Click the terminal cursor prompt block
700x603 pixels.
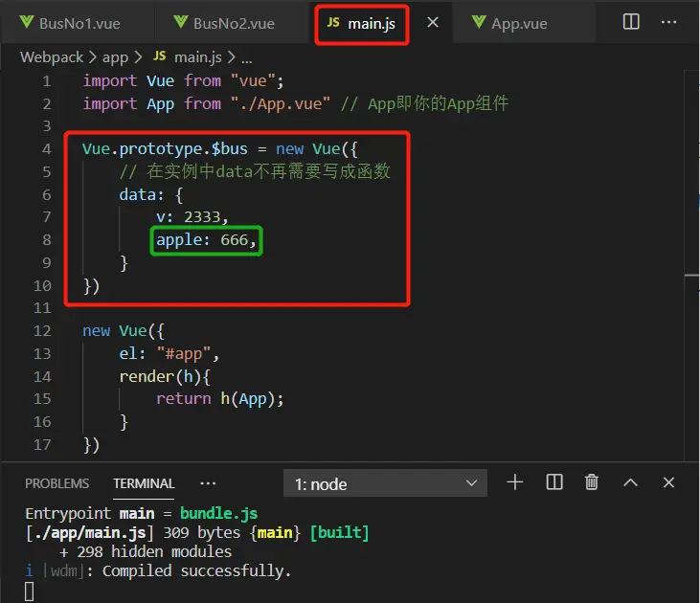pyautogui.click(x=29, y=592)
